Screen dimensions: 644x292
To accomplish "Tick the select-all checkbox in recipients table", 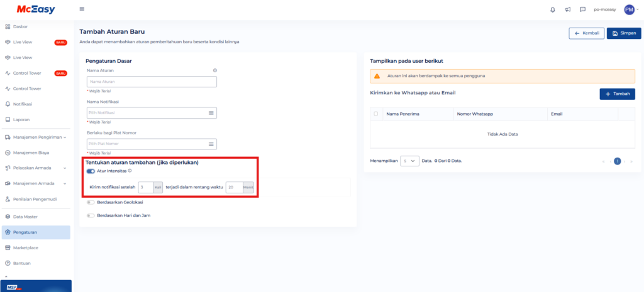I will tap(376, 114).
